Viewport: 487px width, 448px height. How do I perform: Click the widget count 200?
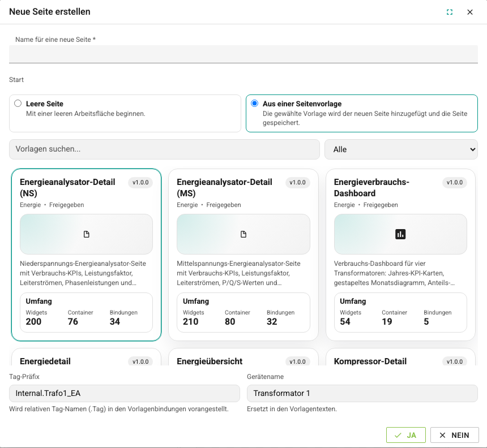click(x=33, y=322)
